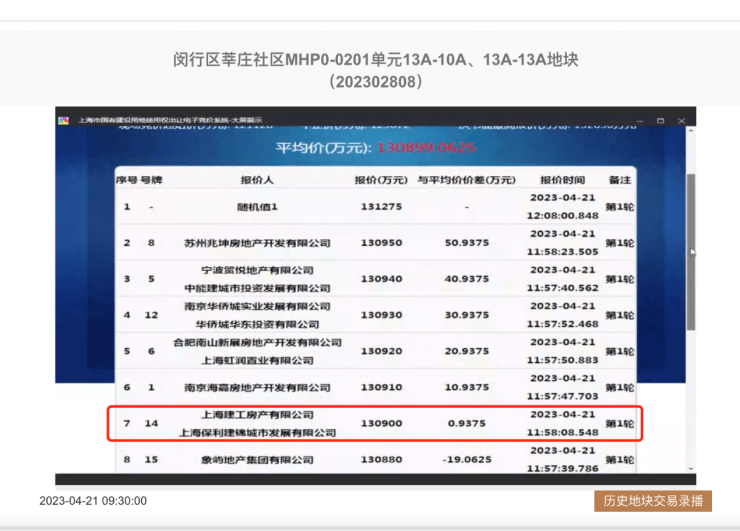This screenshot has height=531, width=740.
Task: Minimize the bidding system window
Action: click(x=639, y=121)
